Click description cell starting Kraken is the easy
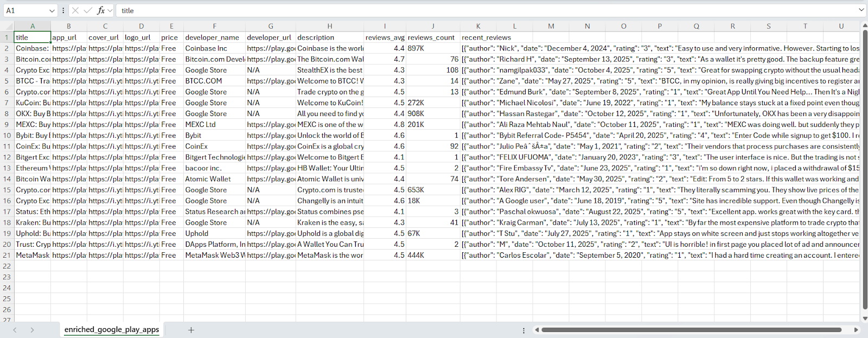The image size is (868, 338). 330,222
